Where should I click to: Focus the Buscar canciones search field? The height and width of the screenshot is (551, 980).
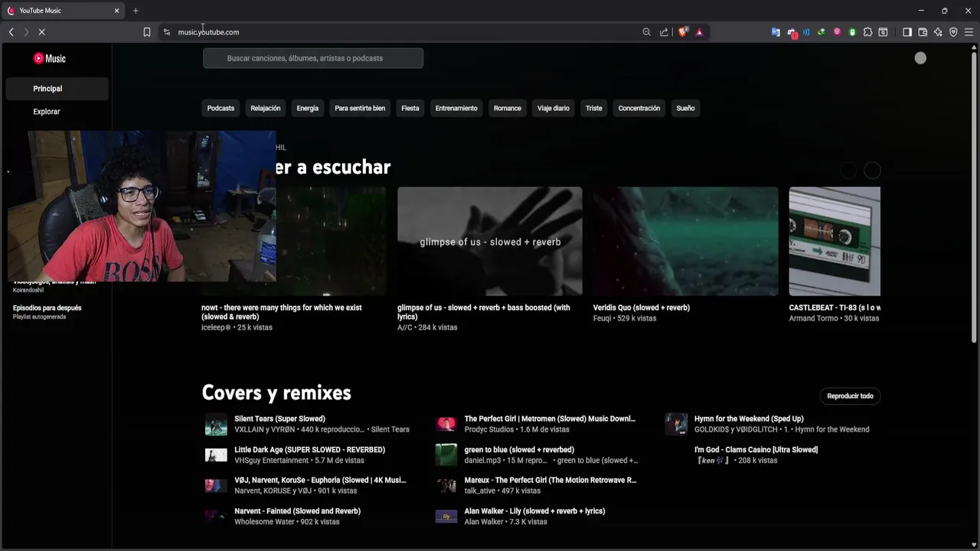tap(313, 58)
